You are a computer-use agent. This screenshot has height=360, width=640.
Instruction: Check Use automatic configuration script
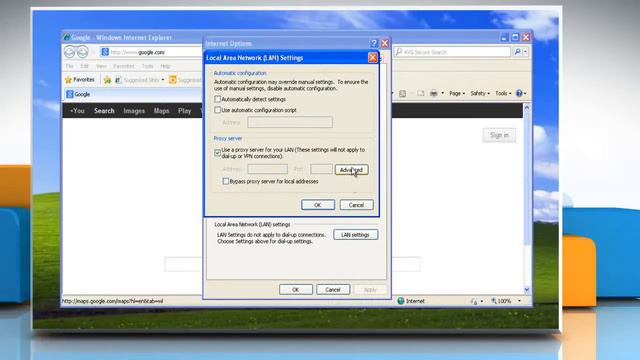click(x=218, y=110)
